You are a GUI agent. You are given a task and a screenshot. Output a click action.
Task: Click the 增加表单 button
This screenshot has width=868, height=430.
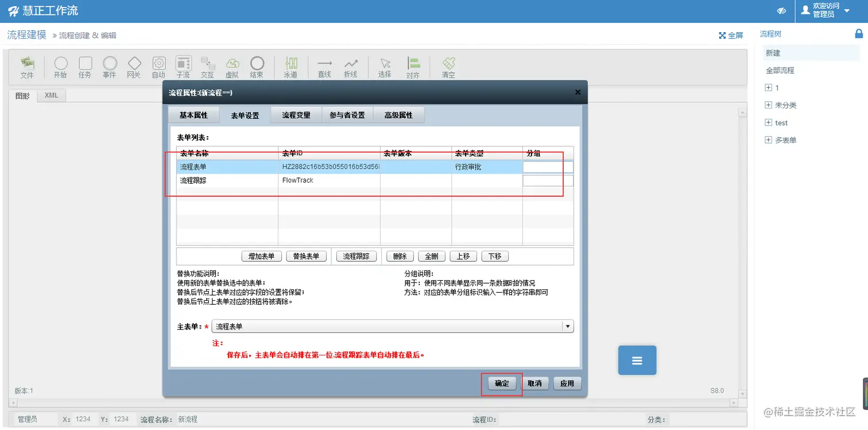click(261, 257)
